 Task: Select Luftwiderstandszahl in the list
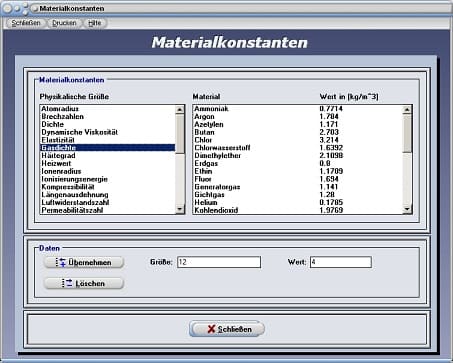pyautogui.click(x=108, y=203)
